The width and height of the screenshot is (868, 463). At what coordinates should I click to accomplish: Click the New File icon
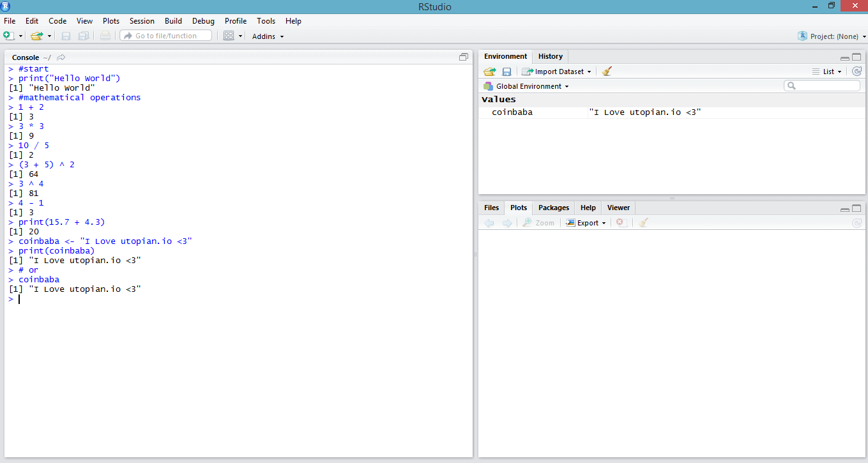point(8,36)
